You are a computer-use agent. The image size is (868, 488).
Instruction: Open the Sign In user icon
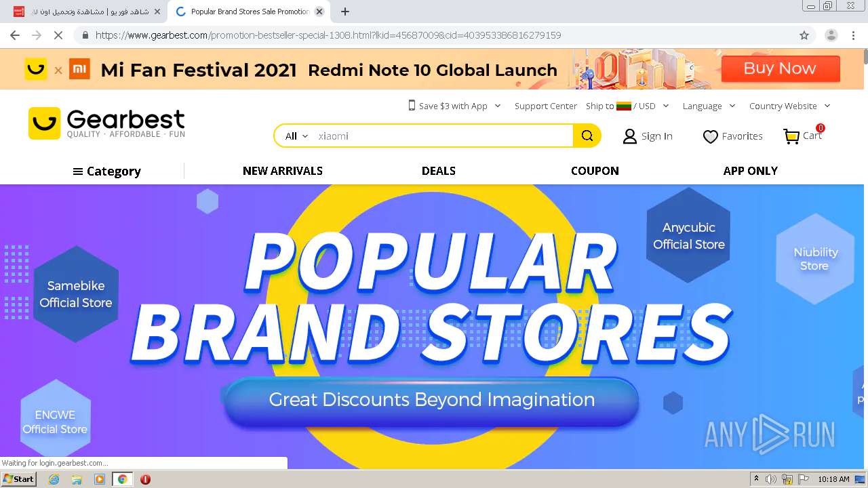pos(629,136)
